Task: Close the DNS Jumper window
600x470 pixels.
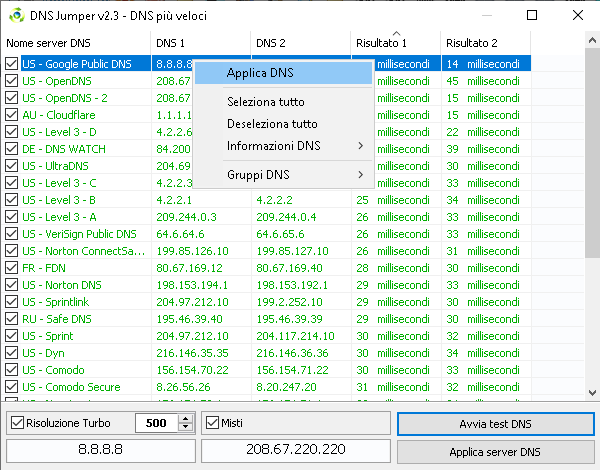Action: pos(578,15)
